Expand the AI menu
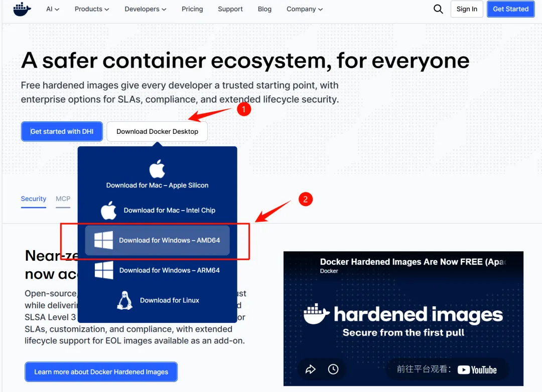Screen dimensions: 542x392 [53, 9]
